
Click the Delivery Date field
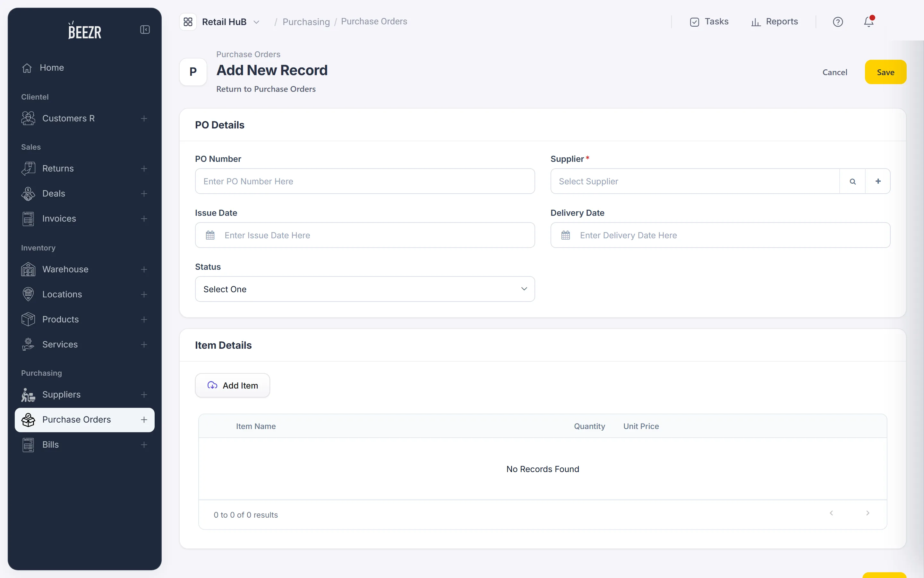[x=720, y=235]
